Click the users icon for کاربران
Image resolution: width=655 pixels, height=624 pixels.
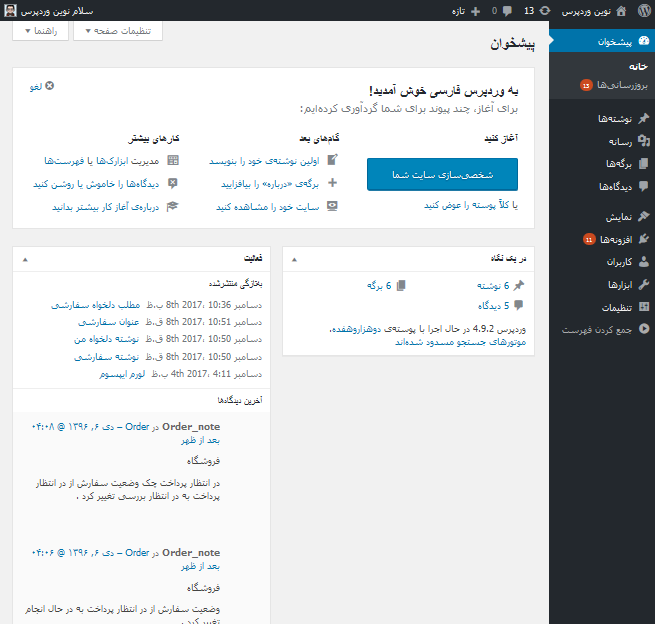[x=644, y=262]
